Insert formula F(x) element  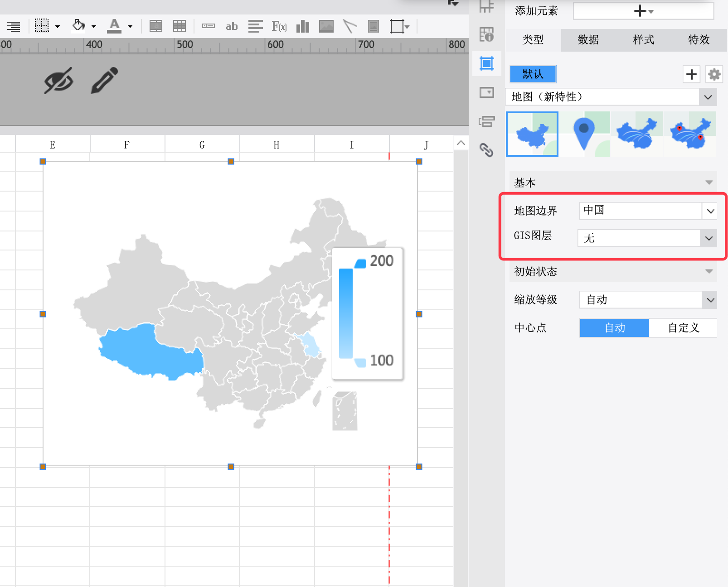click(x=279, y=26)
